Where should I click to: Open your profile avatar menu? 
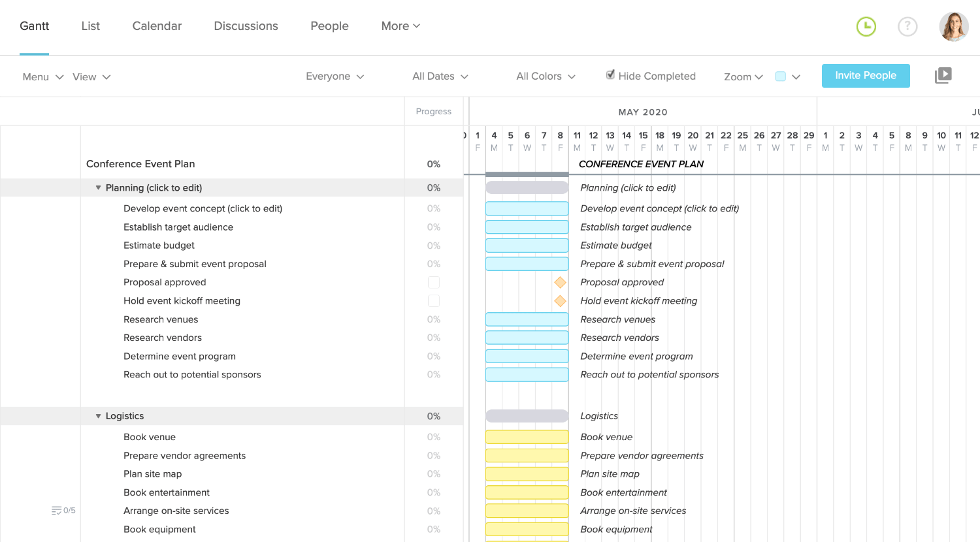(954, 27)
